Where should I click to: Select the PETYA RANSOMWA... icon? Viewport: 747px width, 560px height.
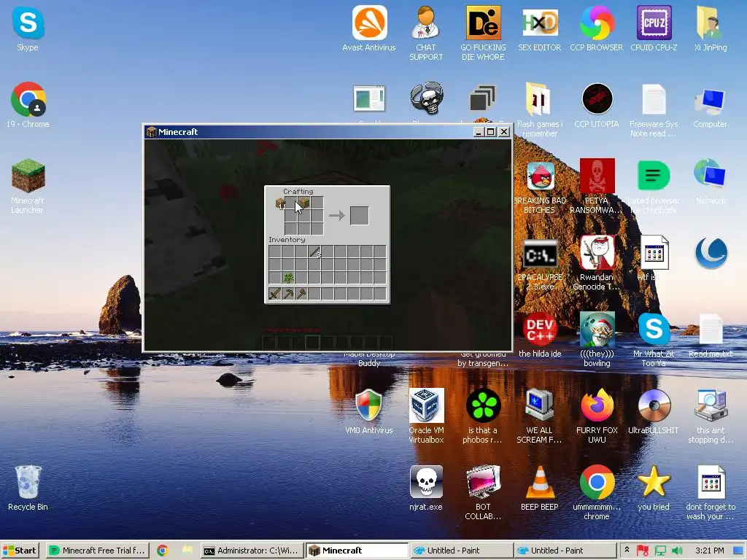pos(597,186)
